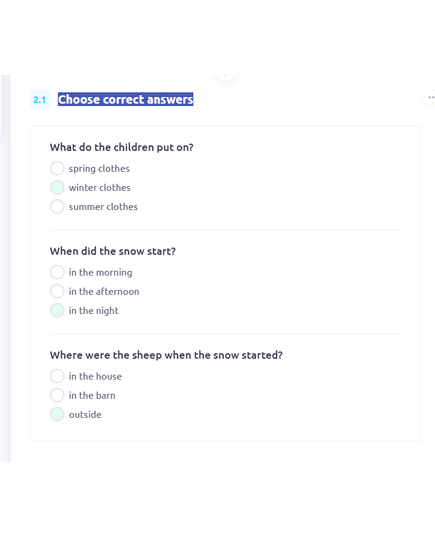Select the 'in the house' radio button

click(57, 376)
